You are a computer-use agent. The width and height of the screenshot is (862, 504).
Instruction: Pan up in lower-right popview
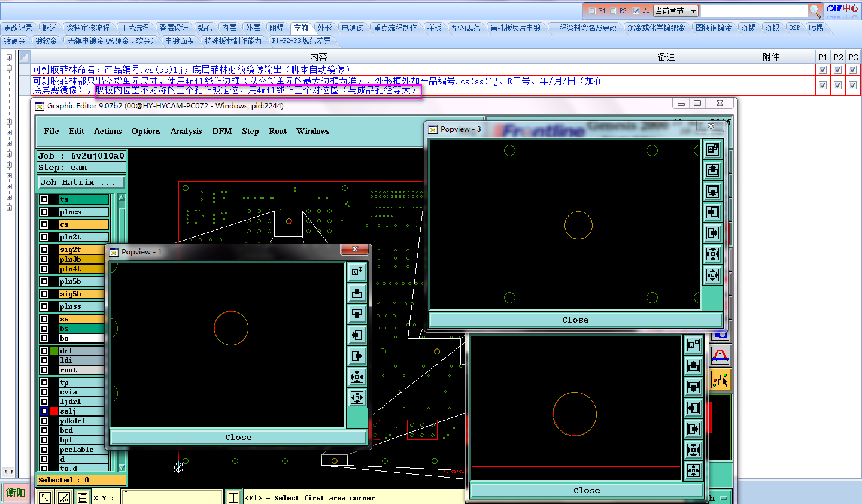point(693,366)
